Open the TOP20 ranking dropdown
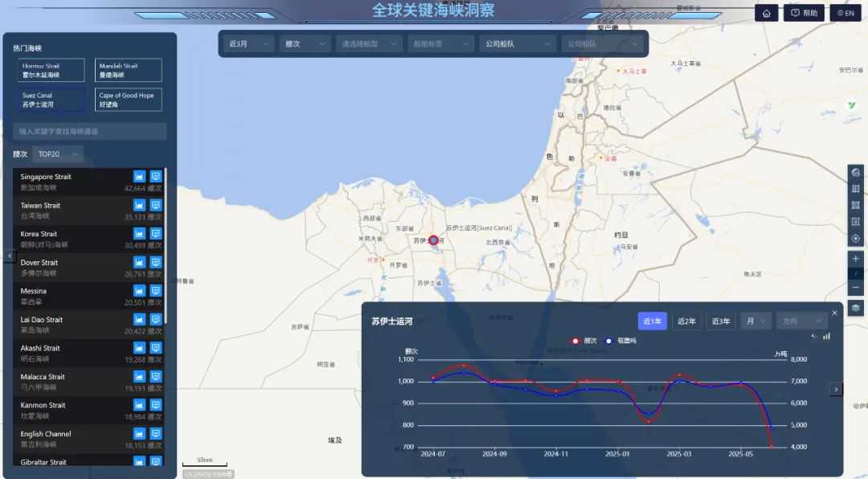Screen dimensions: 868x479 tap(58, 154)
